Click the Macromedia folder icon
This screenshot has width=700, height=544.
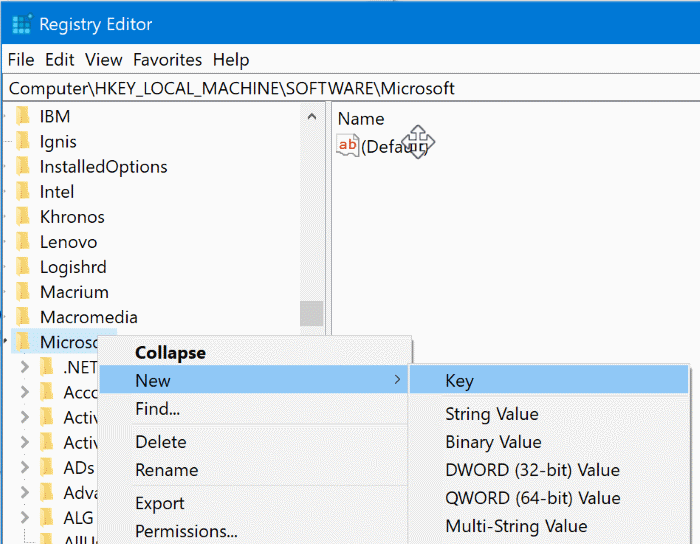click(x=23, y=317)
